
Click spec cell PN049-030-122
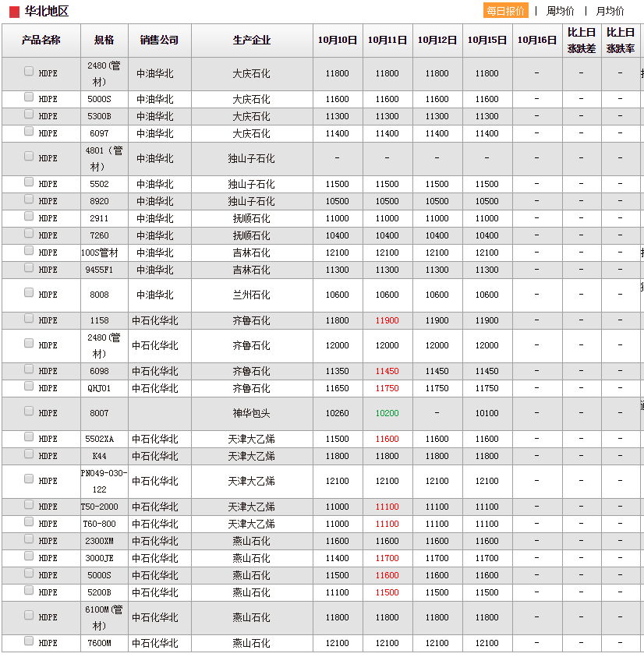pyautogui.click(x=104, y=481)
